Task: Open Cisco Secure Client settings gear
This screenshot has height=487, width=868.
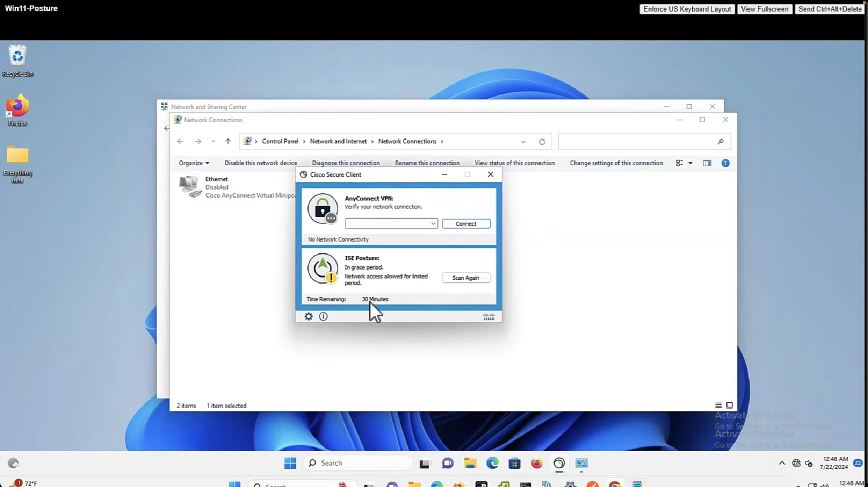Action: point(308,316)
